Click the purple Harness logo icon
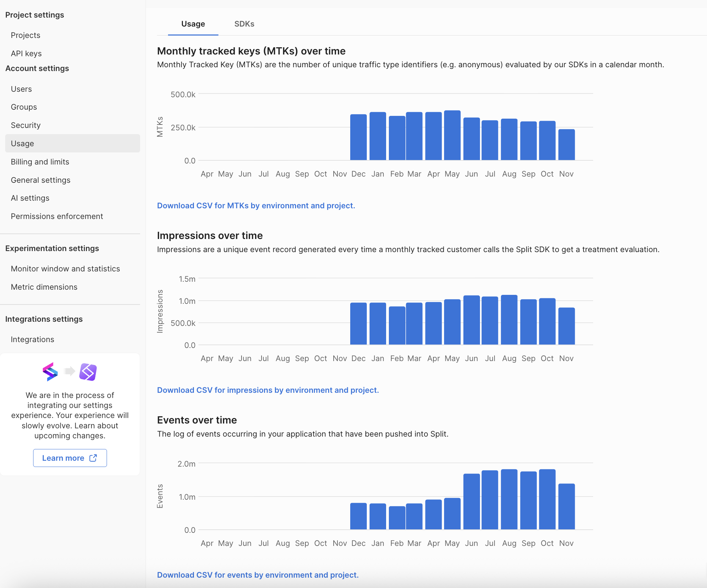This screenshot has width=707, height=588. pyautogui.click(x=88, y=372)
